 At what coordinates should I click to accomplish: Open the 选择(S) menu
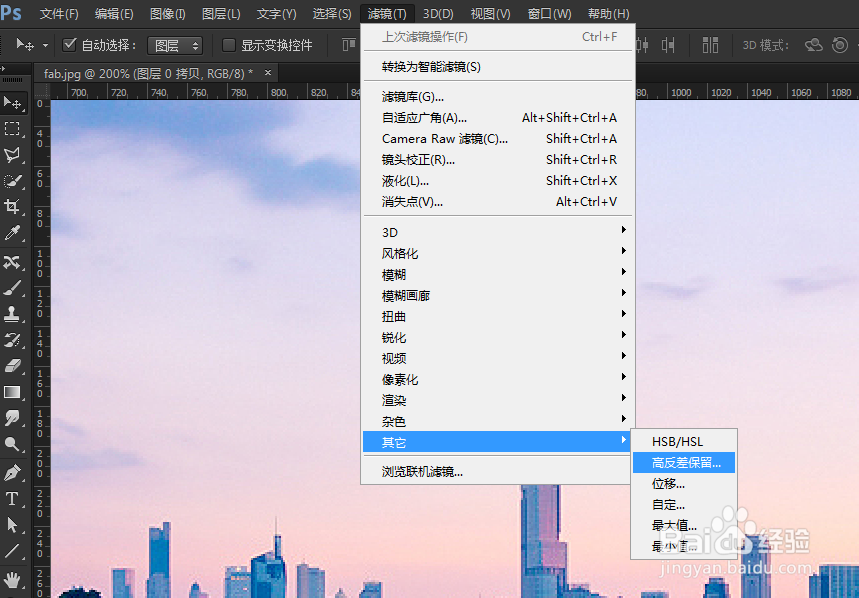(332, 14)
